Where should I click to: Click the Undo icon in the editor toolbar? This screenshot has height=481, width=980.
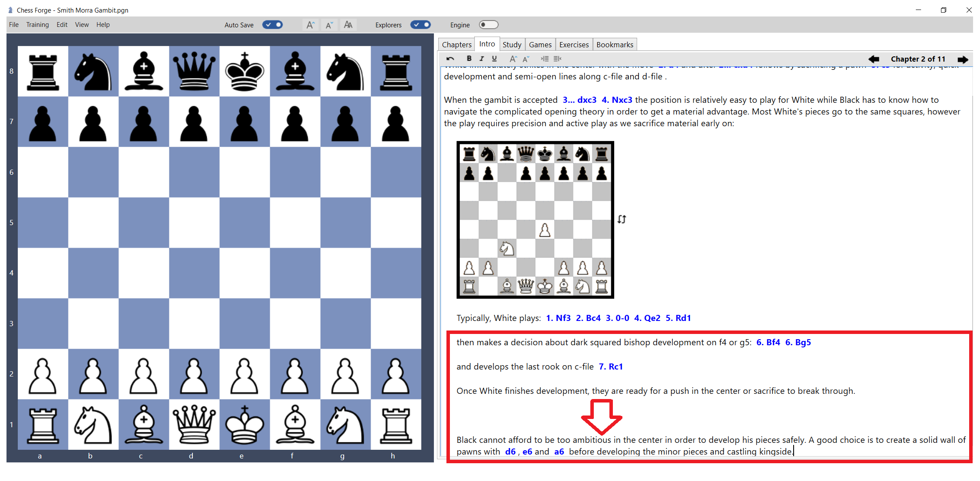click(450, 59)
